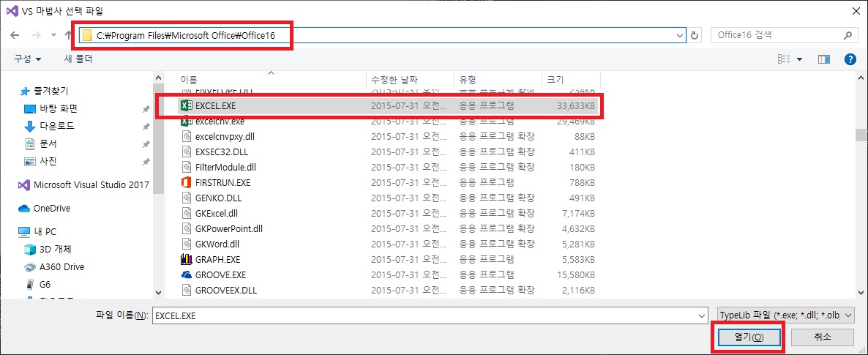Viewport: 868px width, 355px height.
Task: Go back with the left arrow button
Action: [x=15, y=35]
